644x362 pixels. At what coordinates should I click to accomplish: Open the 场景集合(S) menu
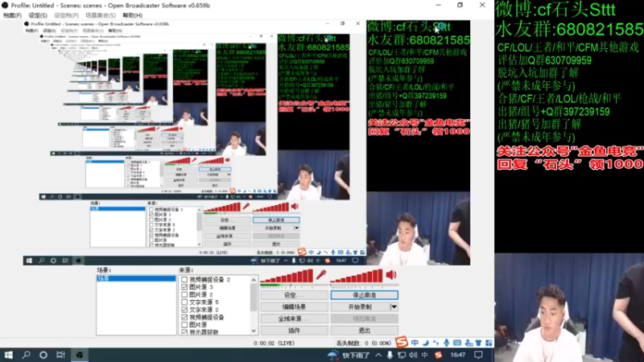pyautogui.click(x=100, y=15)
